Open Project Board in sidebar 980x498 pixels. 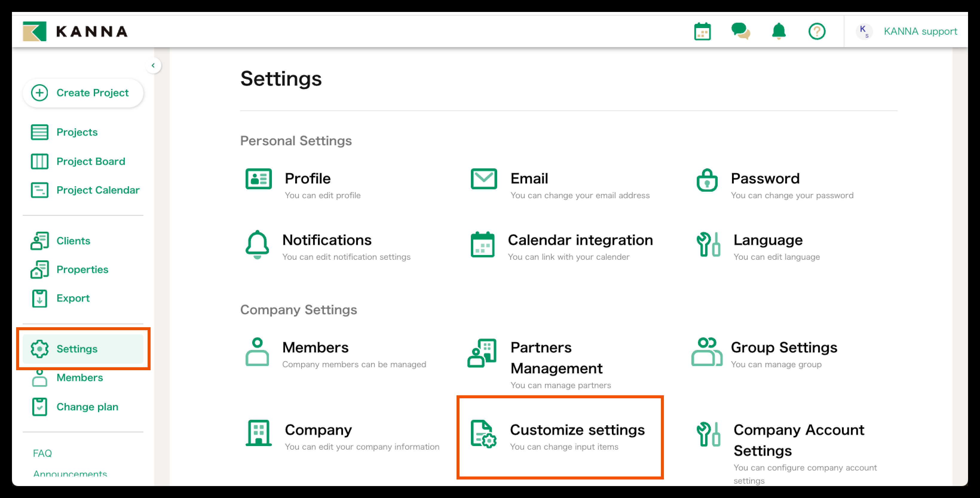pyautogui.click(x=91, y=161)
